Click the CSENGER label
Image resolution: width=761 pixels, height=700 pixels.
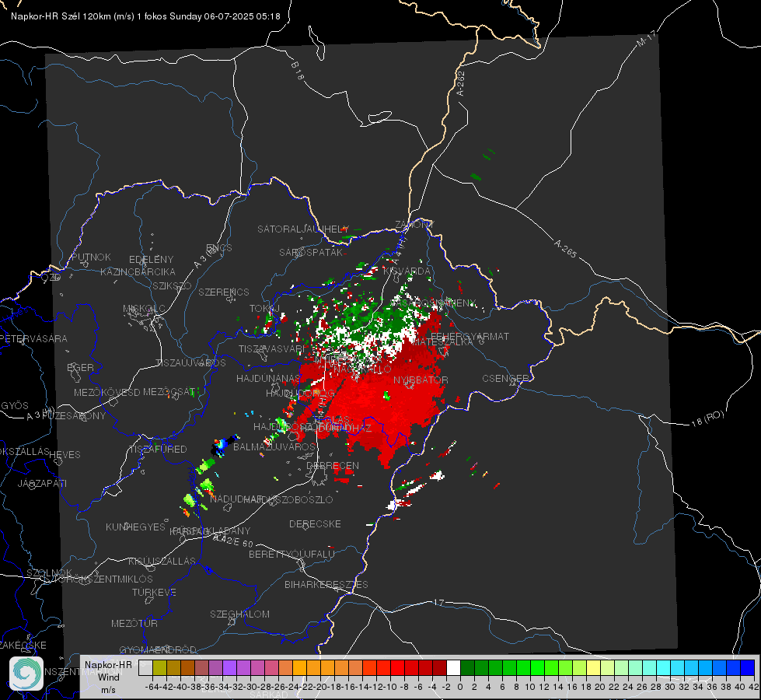505,378
